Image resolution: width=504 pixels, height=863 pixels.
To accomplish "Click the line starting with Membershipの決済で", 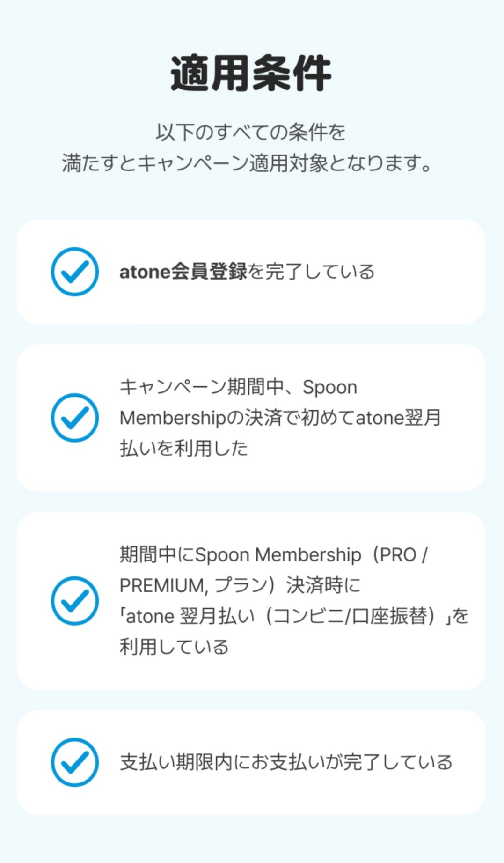I will pos(280,418).
